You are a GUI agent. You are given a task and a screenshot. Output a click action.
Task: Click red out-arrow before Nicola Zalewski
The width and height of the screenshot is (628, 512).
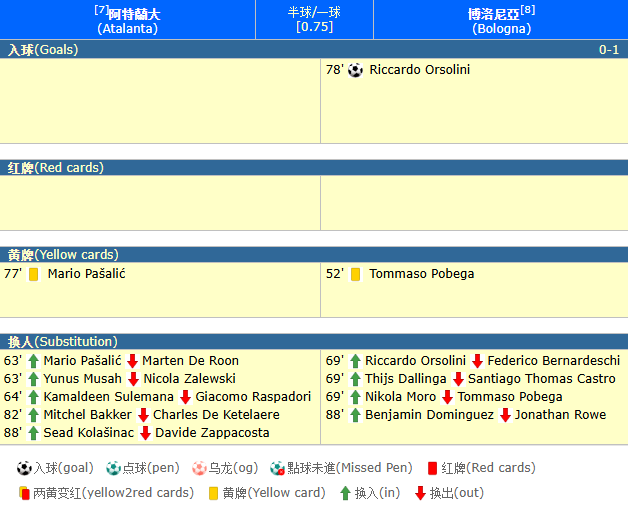pyautogui.click(x=133, y=379)
